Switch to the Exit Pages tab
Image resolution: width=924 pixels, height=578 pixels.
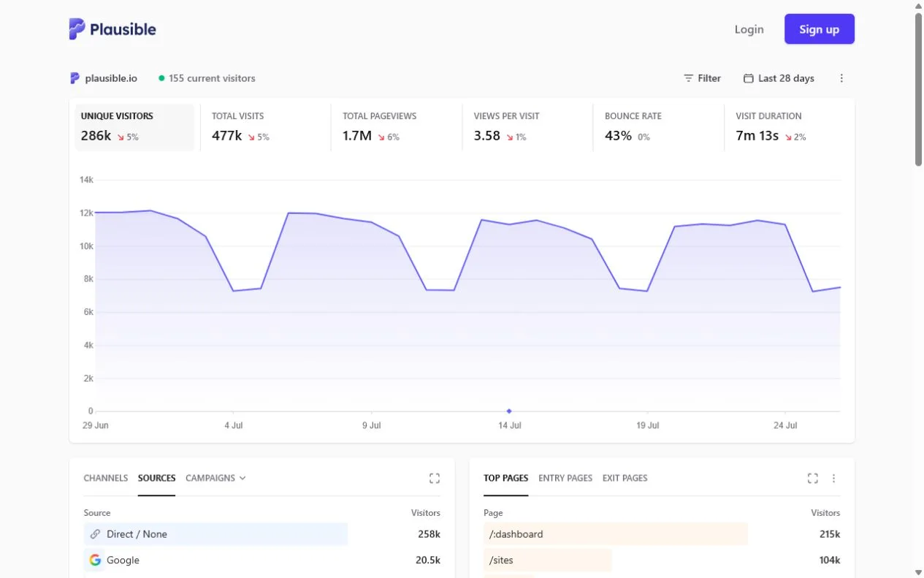click(x=625, y=478)
